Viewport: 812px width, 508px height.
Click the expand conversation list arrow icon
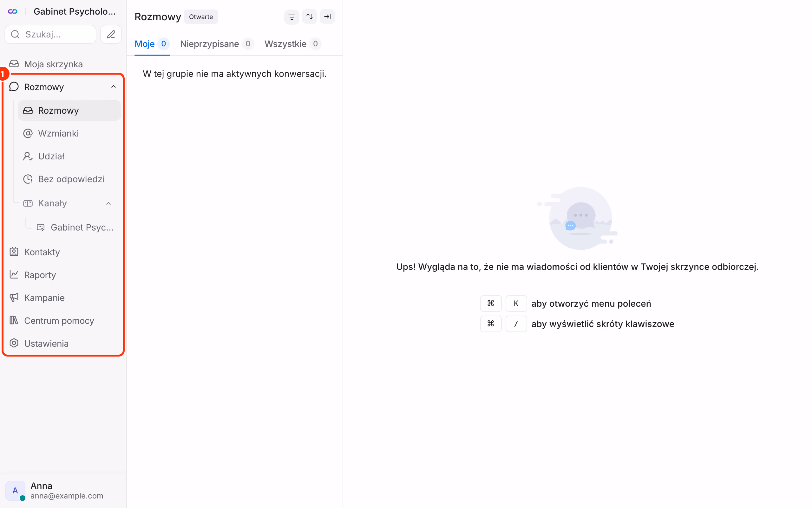[x=327, y=17]
